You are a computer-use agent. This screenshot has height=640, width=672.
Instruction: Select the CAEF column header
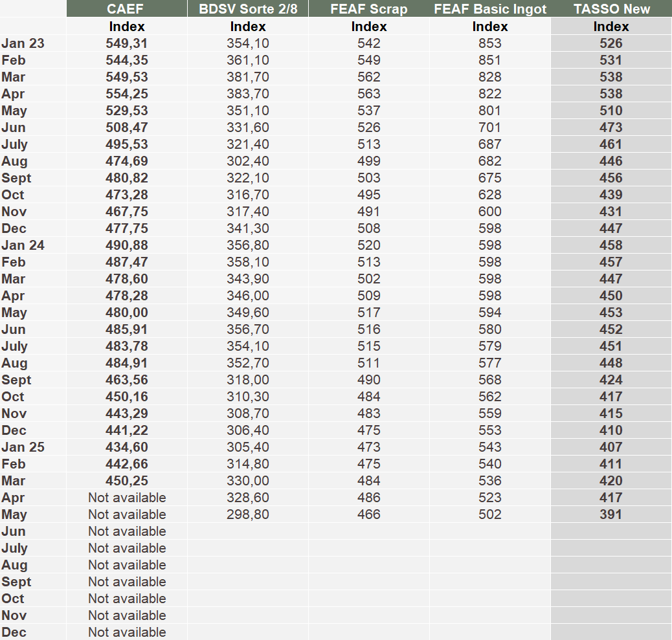click(127, 8)
